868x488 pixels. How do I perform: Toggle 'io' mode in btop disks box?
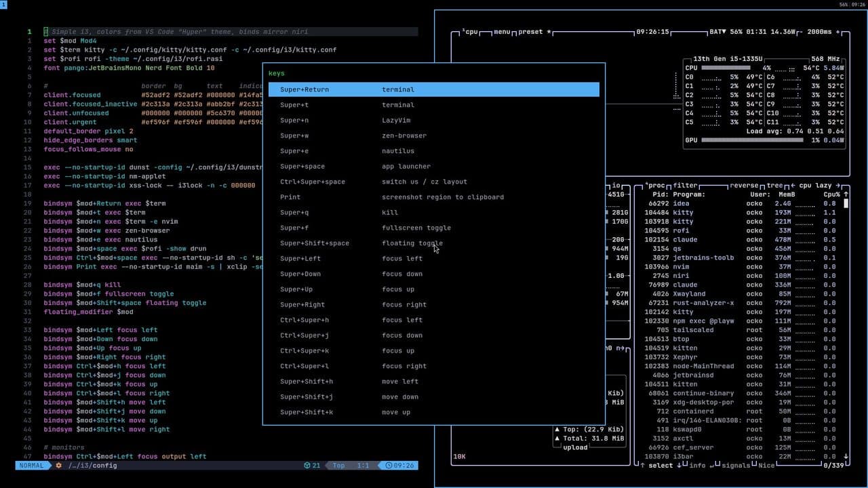[x=616, y=185]
